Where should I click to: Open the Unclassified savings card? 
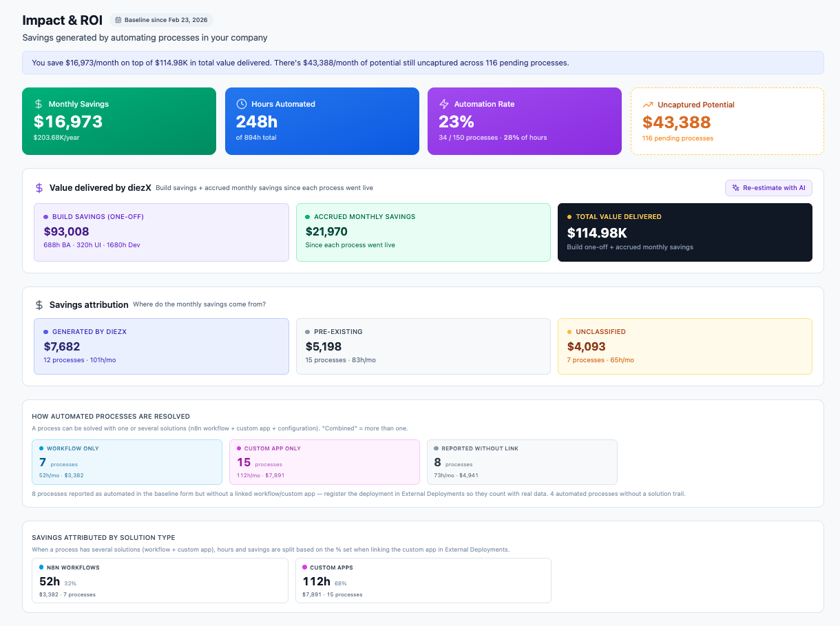coord(685,346)
